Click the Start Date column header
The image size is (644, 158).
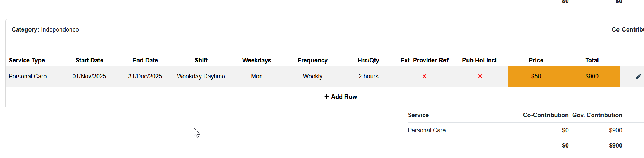point(89,60)
